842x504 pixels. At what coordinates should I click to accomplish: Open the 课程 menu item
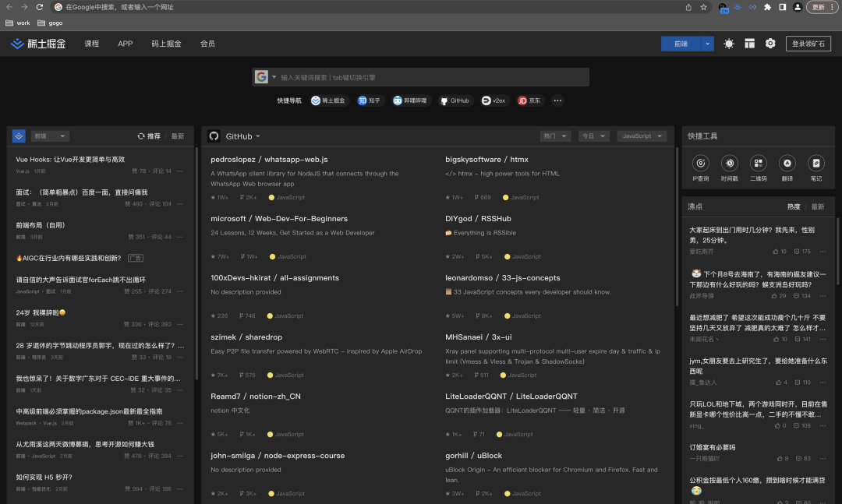pos(92,44)
